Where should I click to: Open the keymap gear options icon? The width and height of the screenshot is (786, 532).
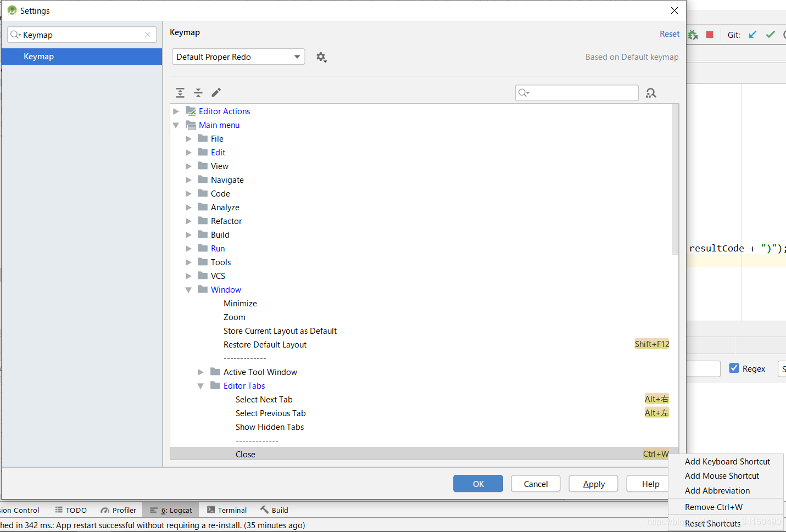pos(321,57)
